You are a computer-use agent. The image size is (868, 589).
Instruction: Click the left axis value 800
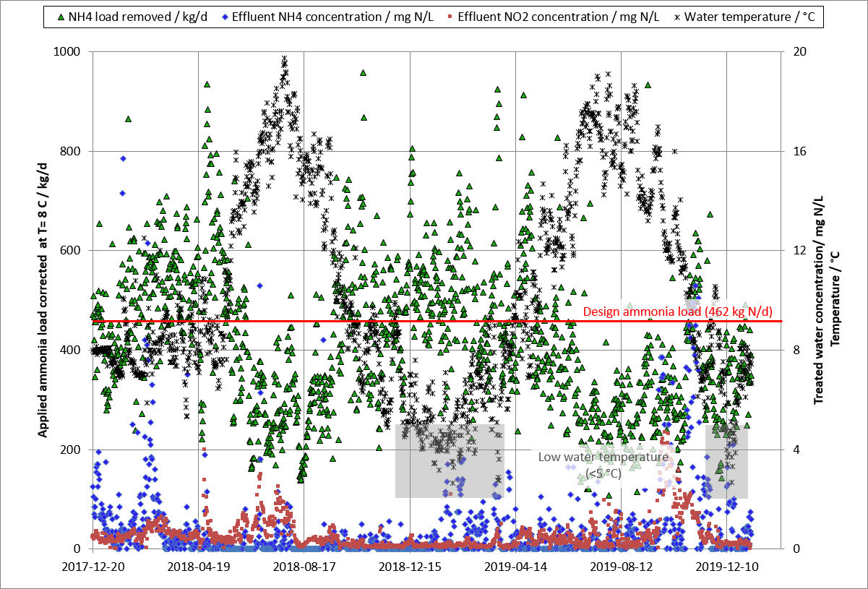coord(71,151)
